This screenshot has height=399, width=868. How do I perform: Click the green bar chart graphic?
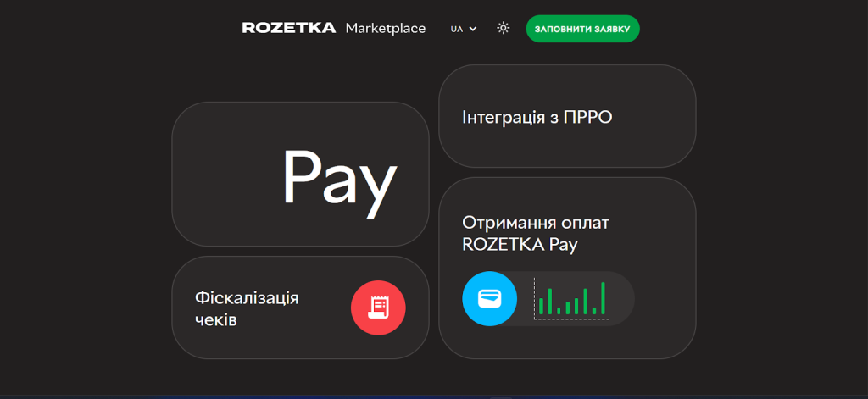(571, 299)
